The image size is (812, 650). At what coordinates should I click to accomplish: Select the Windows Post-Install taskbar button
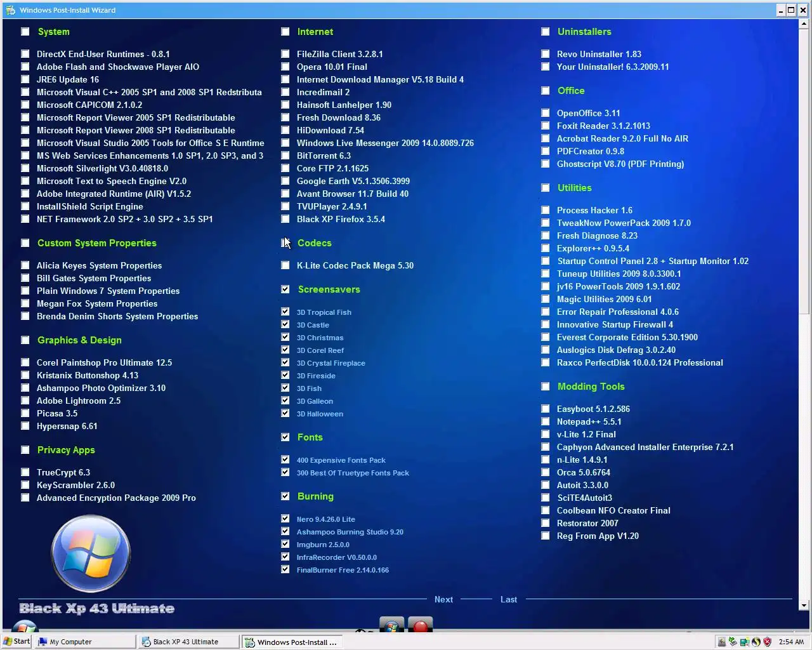(x=292, y=642)
